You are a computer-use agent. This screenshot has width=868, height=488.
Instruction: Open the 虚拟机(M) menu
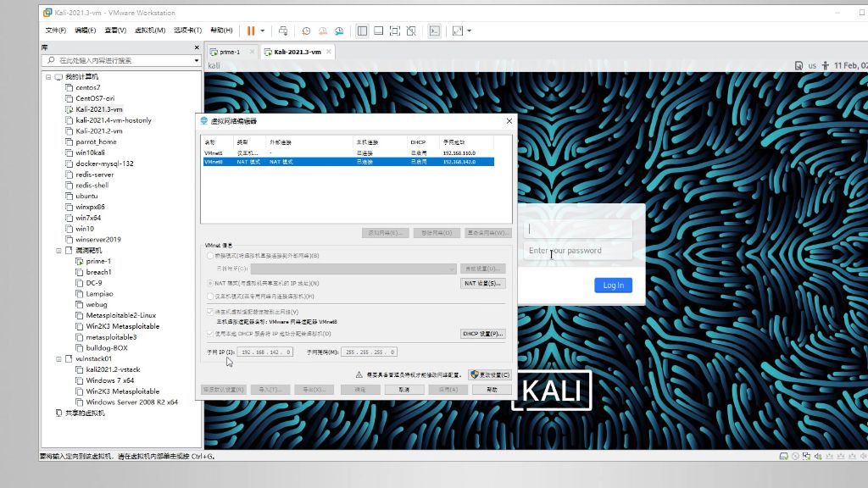[x=150, y=30]
